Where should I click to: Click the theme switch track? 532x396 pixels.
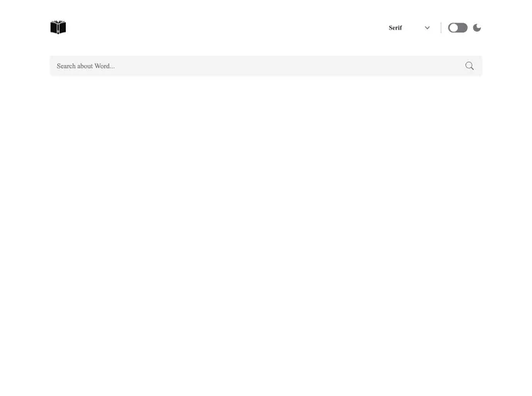462,28
